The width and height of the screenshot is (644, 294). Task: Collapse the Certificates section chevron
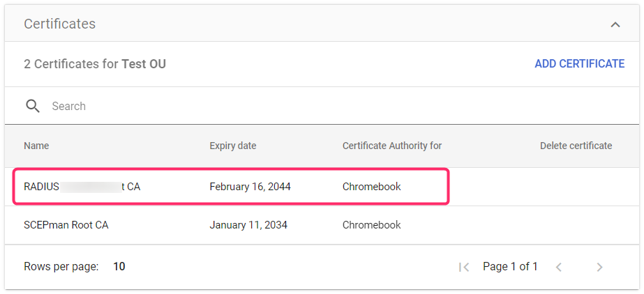pos(615,24)
